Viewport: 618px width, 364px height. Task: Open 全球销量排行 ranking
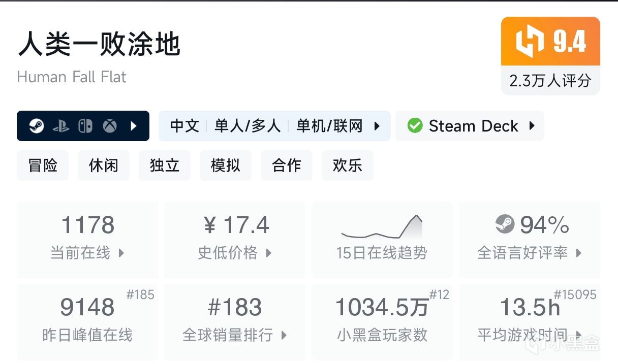[x=235, y=322]
